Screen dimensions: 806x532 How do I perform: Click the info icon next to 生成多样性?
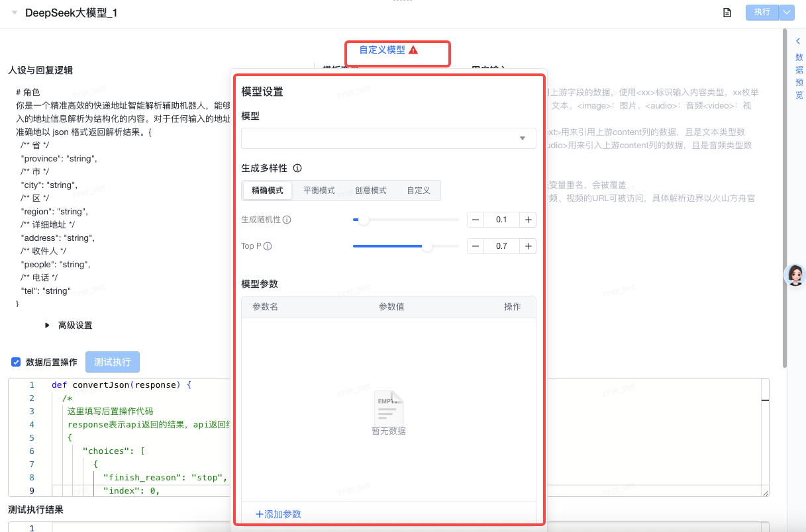pos(297,168)
